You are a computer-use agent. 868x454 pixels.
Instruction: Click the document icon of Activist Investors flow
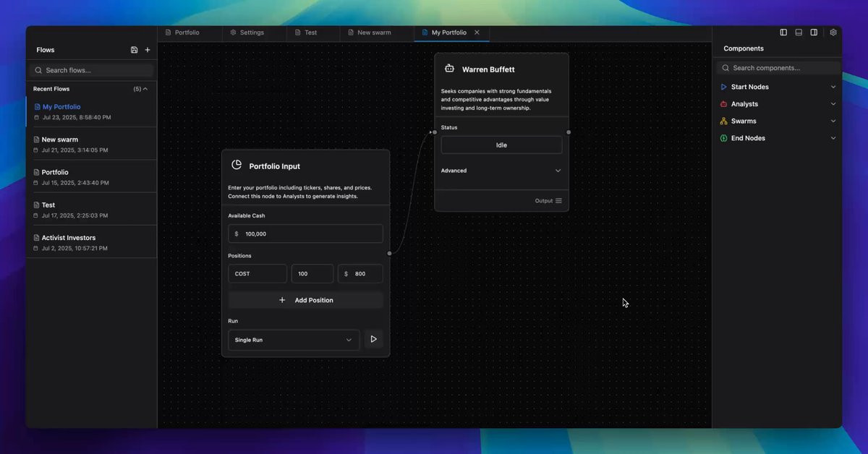[x=36, y=238]
